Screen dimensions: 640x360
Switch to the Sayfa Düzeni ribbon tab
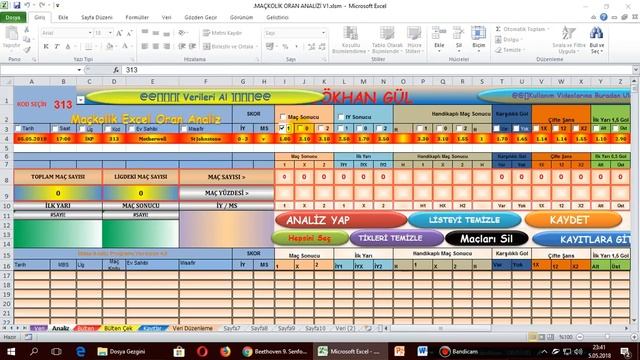(x=96, y=18)
